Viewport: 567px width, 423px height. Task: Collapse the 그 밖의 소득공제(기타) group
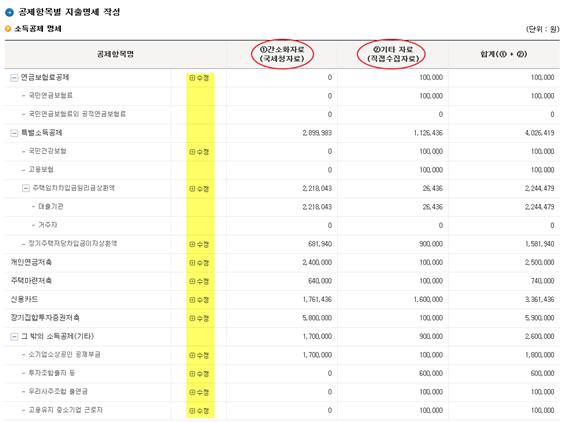(14, 337)
